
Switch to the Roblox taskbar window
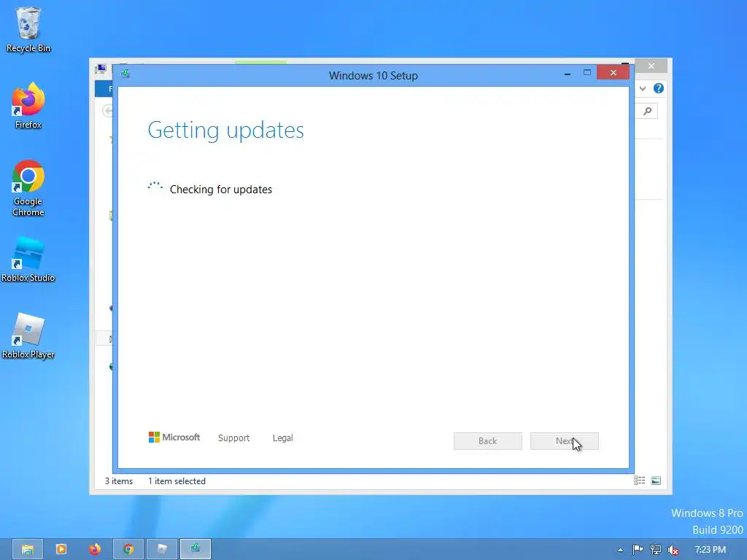pos(162,549)
